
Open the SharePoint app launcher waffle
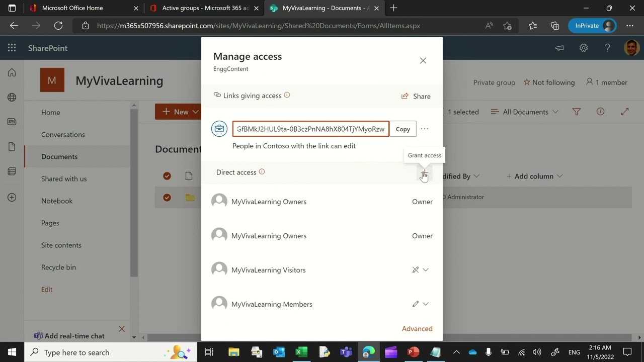tap(12, 48)
